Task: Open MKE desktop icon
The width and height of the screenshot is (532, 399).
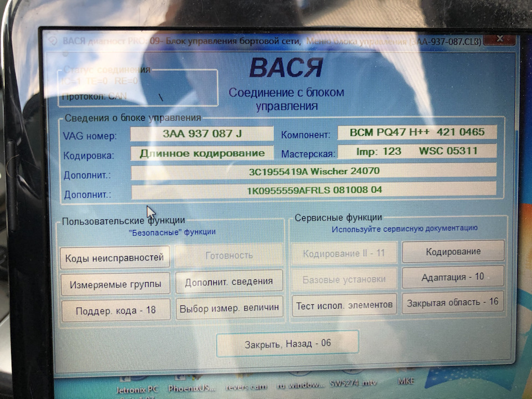Action: pyautogui.click(x=406, y=378)
